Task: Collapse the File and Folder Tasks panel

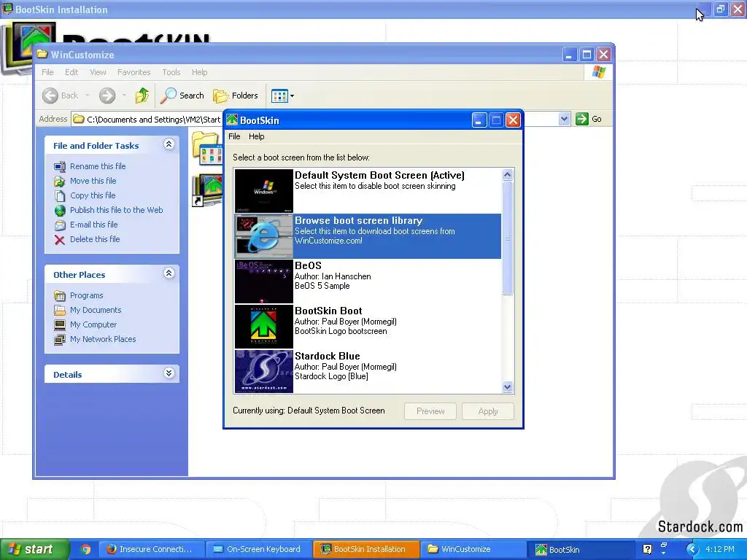Action: 169,144
